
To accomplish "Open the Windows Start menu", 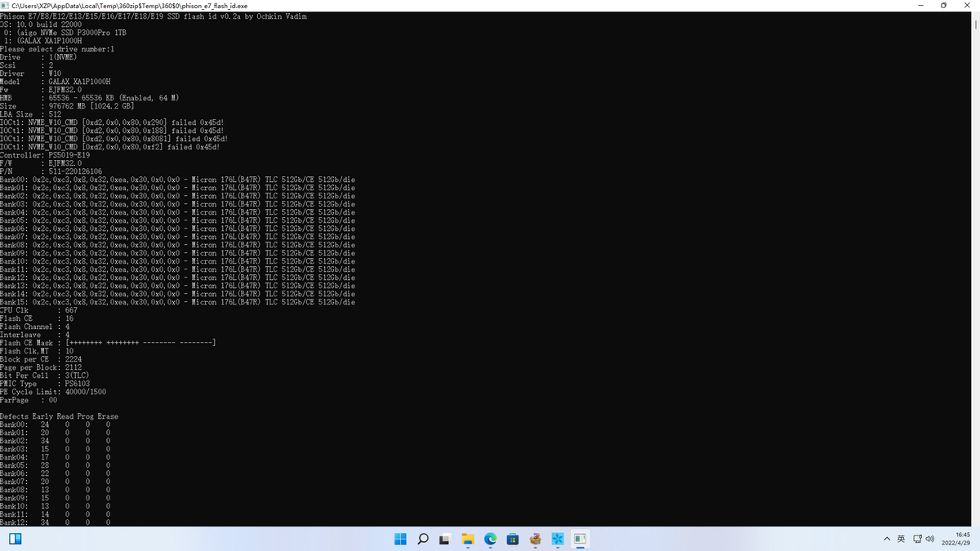I will tap(400, 539).
